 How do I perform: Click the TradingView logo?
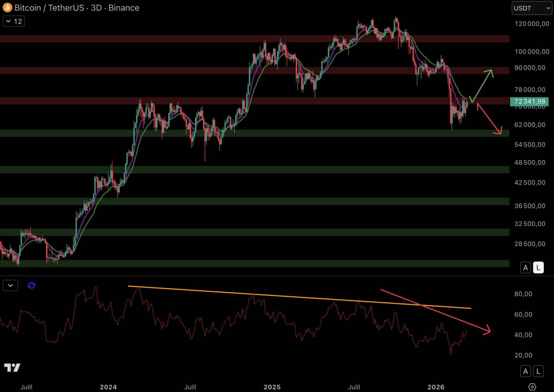coord(12,368)
